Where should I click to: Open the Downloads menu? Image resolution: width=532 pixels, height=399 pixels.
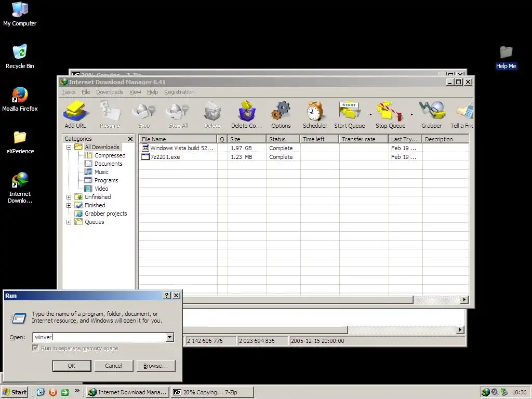pos(110,92)
